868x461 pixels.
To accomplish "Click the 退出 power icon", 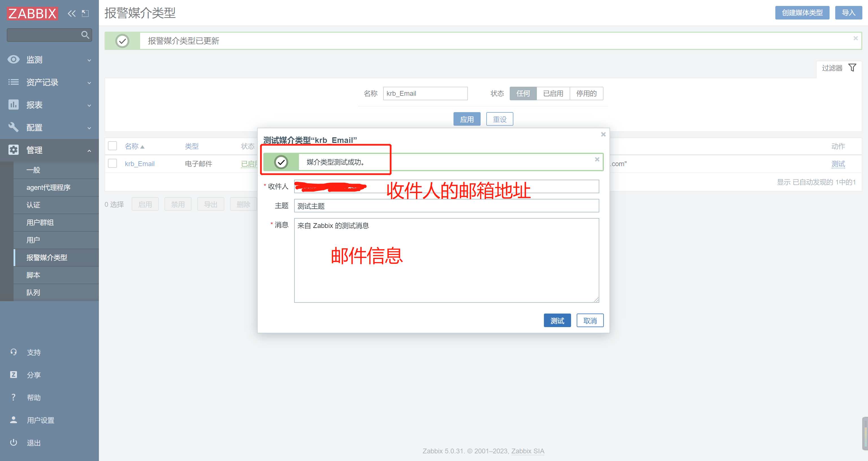I will coord(14,442).
